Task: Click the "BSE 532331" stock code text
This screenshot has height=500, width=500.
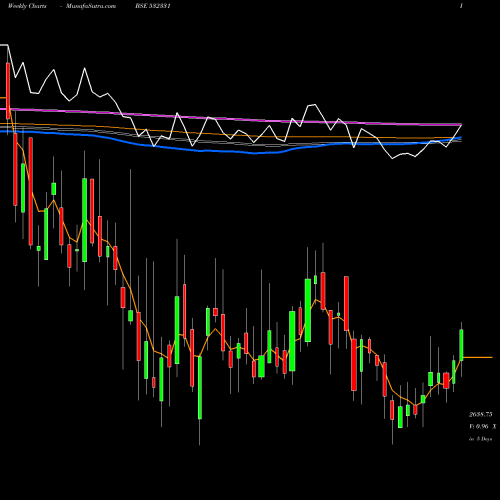Action: (x=153, y=6)
